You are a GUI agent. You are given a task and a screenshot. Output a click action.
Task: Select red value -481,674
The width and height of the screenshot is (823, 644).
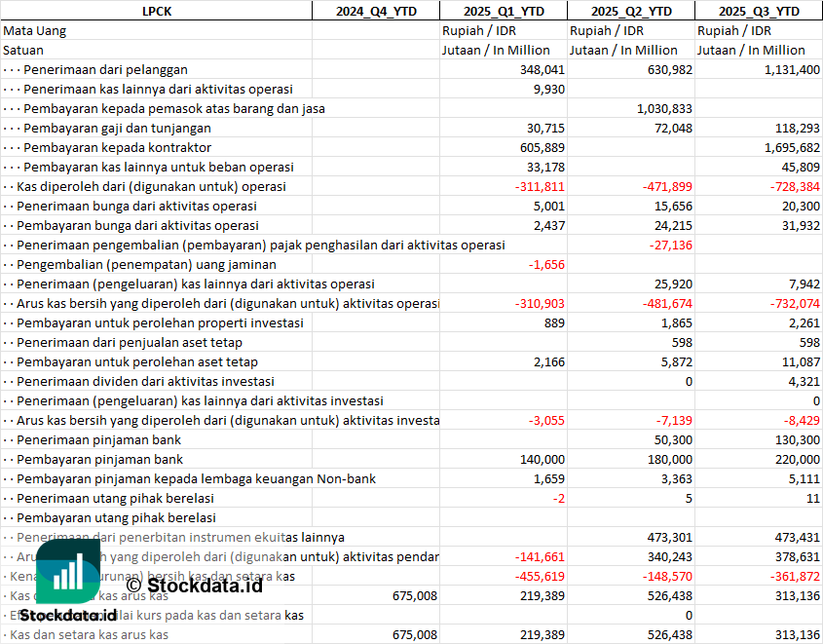tap(667, 303)
